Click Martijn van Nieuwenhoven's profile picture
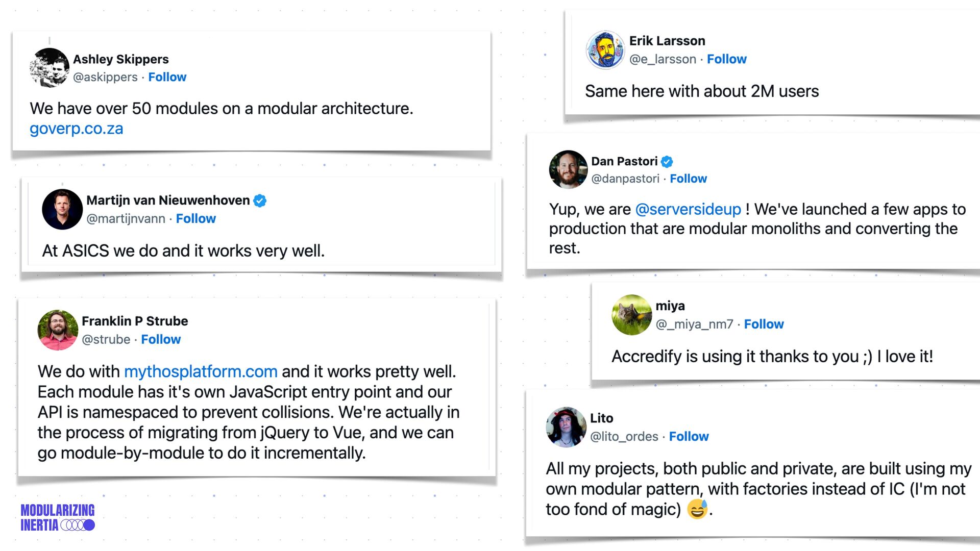980x551 pixels. coord(62,209)
